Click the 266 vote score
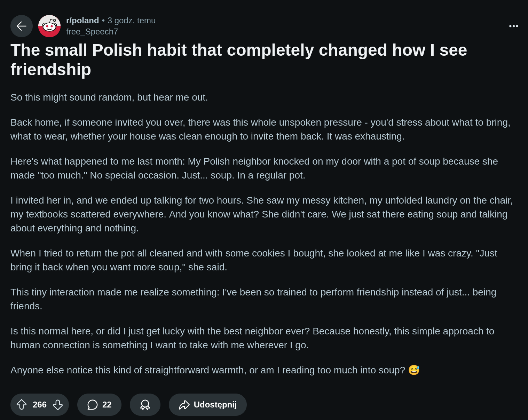Screen dimensions: 528x420 tap(40, 405)
